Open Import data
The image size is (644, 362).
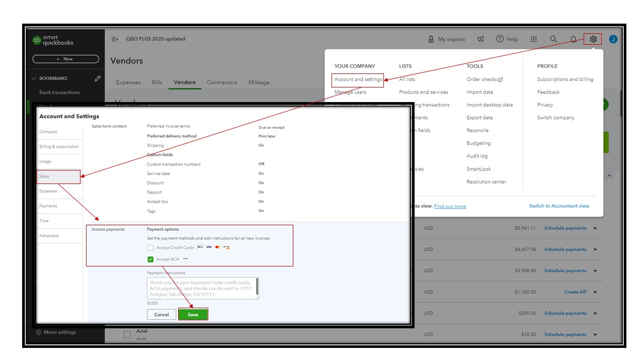[479, 92]
